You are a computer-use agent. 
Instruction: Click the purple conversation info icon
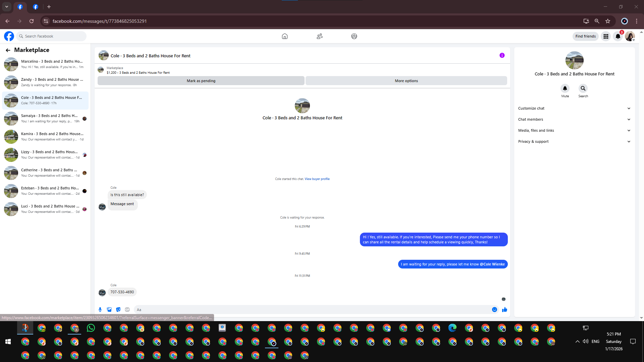coord(502,56)
